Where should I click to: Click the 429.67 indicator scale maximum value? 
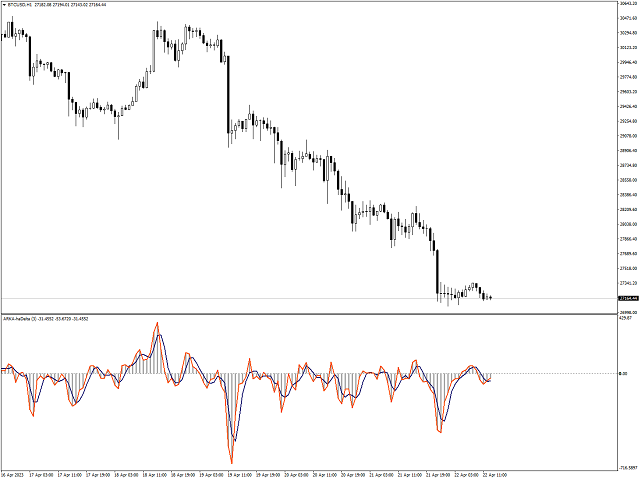click(x=625, y=318)
